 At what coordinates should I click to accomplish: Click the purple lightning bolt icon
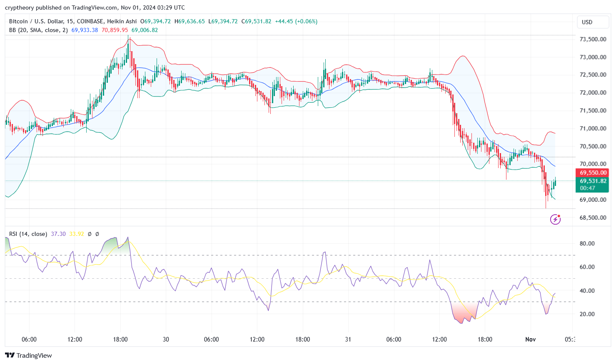pyautogui.click(x=555, y=219)
